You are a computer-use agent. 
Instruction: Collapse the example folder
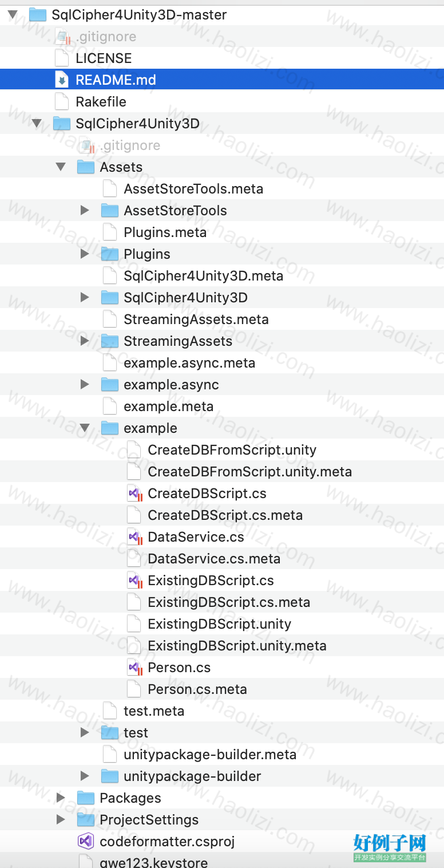[85, 428]
